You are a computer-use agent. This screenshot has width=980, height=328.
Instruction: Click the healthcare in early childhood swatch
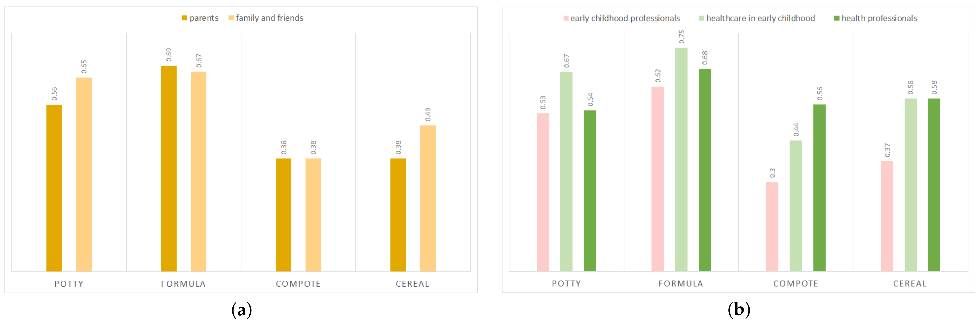[701, 18]
